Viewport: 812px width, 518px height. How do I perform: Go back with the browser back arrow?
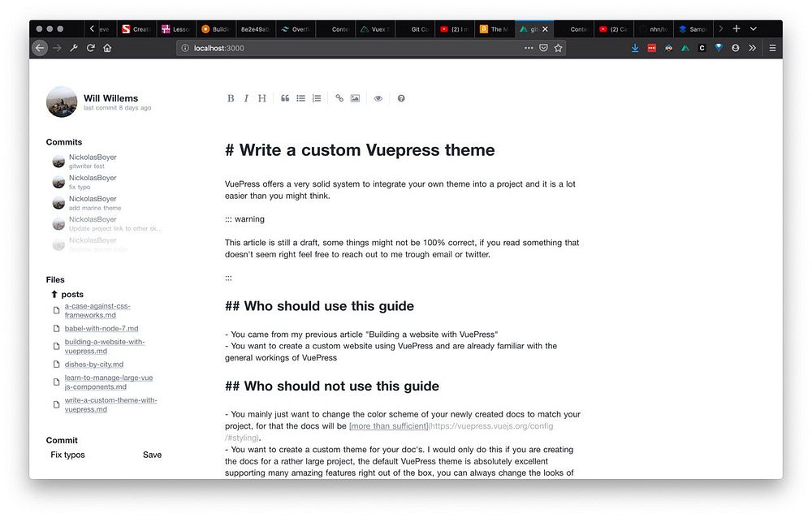coord(40,48)
